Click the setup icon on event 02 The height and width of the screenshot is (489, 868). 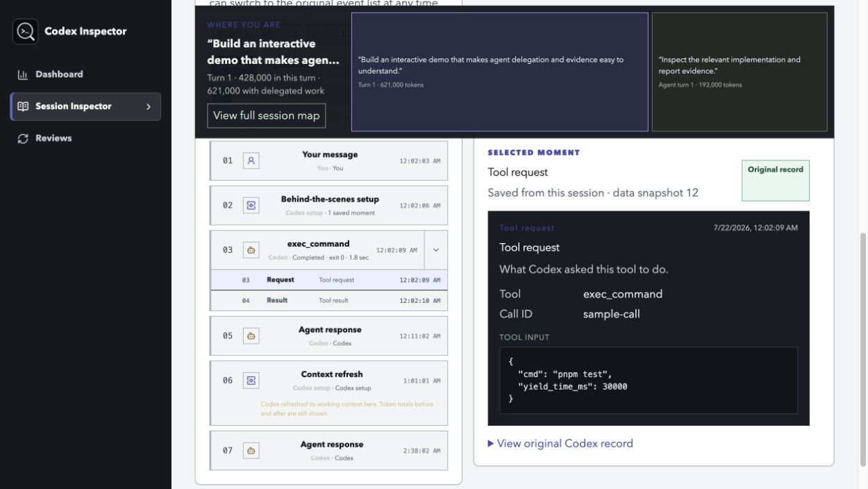251,206
